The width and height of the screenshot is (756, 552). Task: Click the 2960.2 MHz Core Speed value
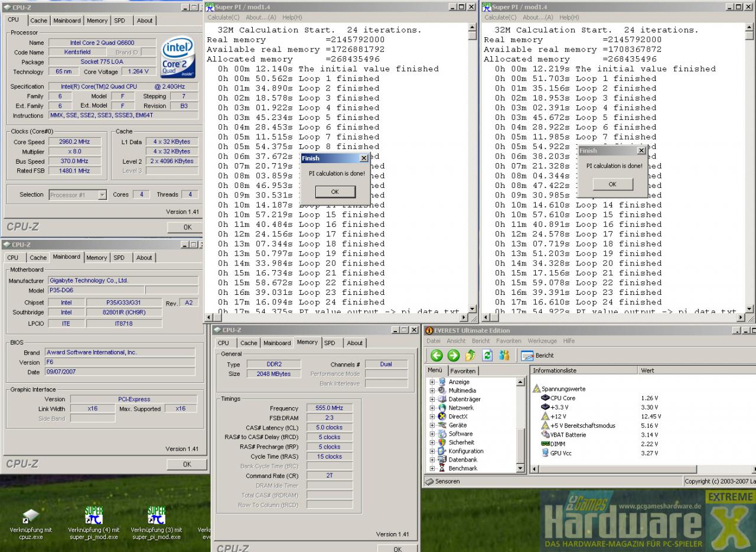point(74,142)
